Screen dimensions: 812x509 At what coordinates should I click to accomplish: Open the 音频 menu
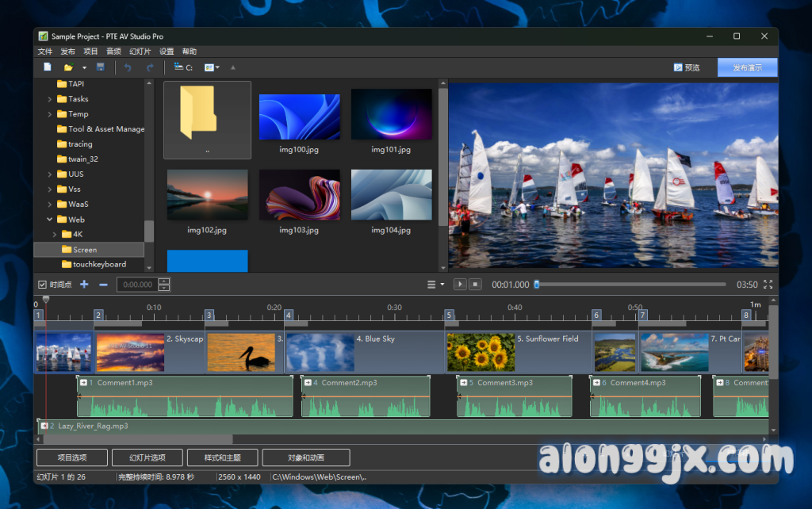(x=114, y=52)
